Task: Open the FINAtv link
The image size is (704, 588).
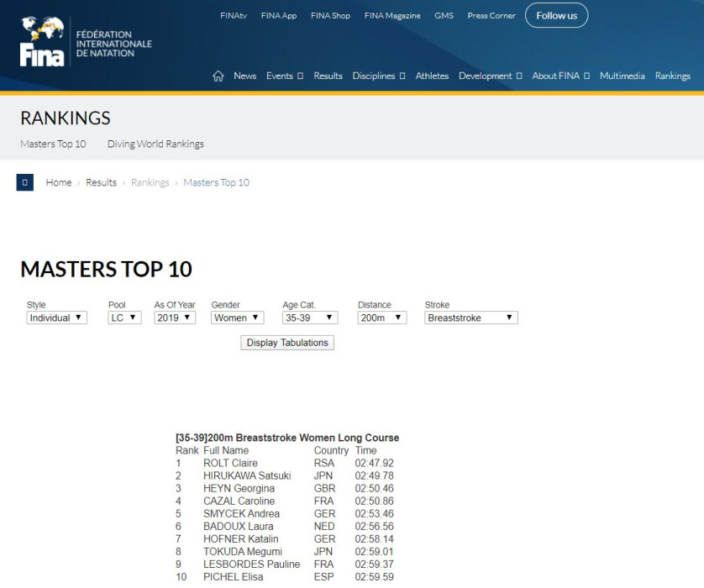Action: click(x=234, y=15)
